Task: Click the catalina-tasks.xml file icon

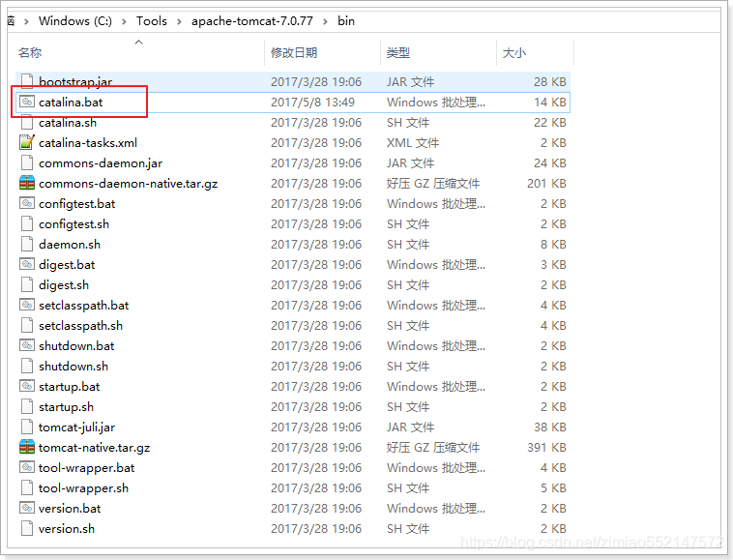Action: coord(27,142)
